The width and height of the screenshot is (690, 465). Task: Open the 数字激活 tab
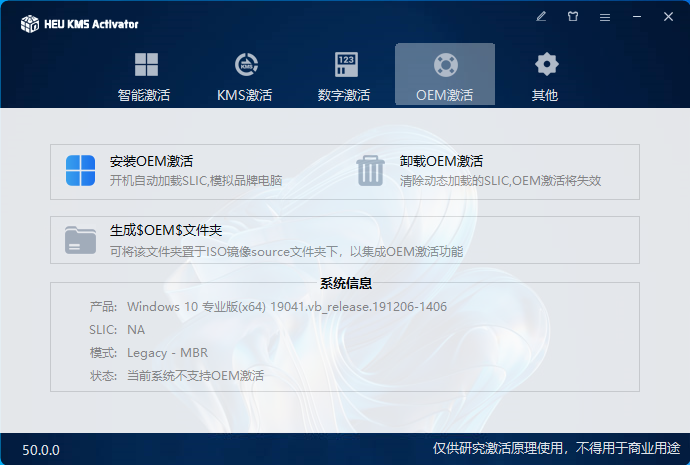345,76
